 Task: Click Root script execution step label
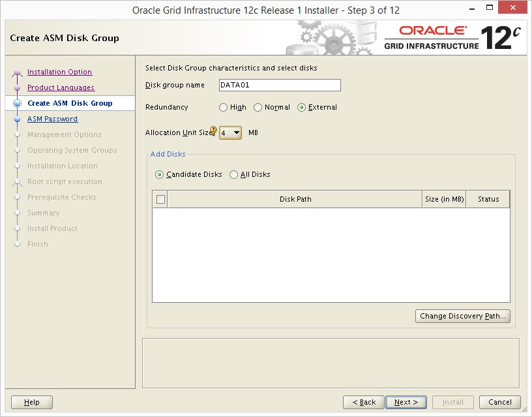pos(65,181)
